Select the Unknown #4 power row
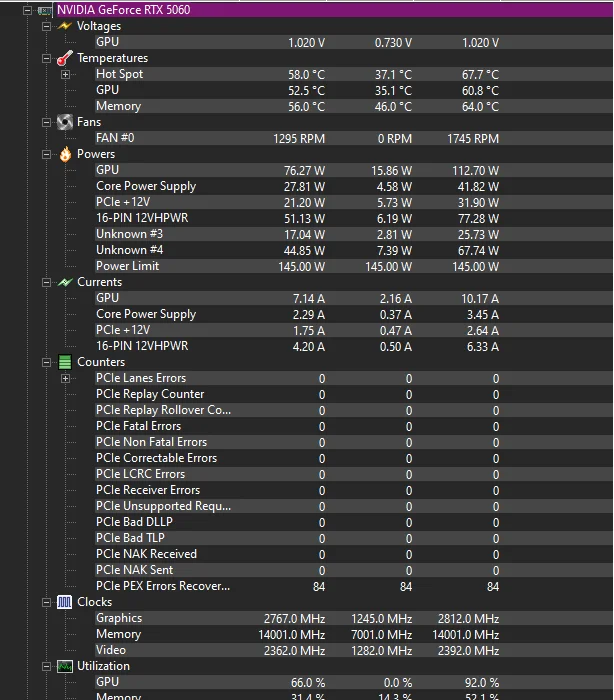 pos(353,250)
